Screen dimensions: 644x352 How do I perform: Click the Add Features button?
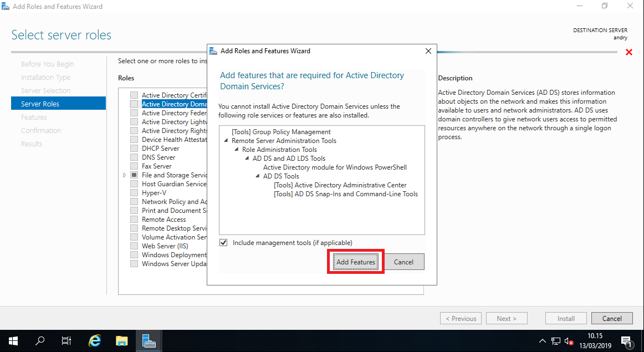(x=356, y=262)
